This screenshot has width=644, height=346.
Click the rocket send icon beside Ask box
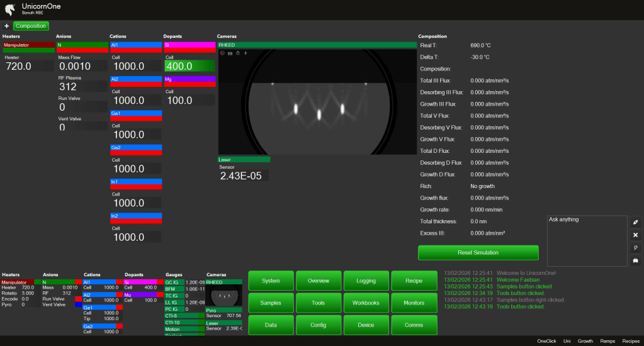coord(635,222)
